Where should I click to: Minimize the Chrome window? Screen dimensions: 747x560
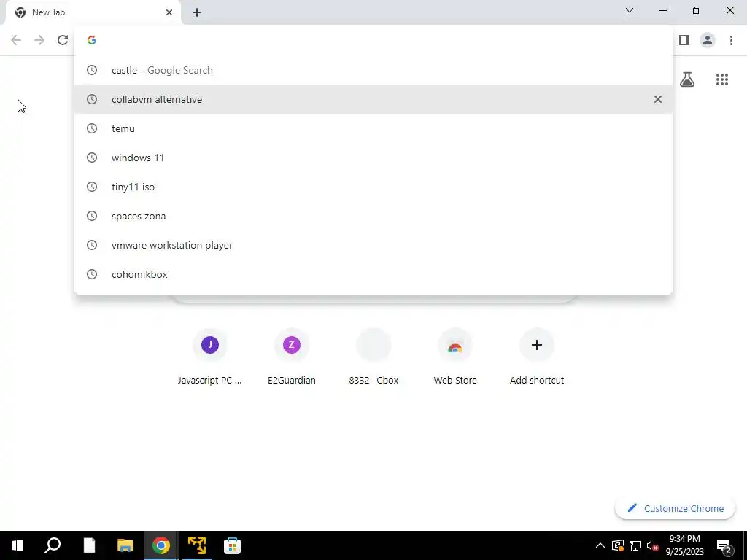point(662,10)
